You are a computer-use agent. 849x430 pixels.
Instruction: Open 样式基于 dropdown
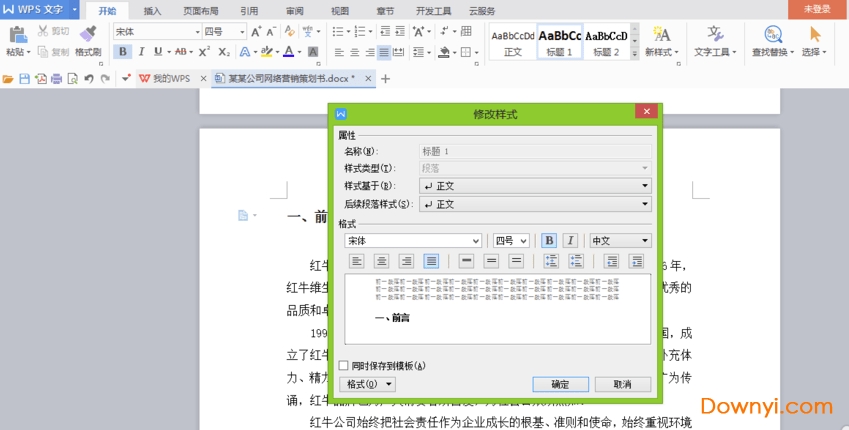pyautogui.click(x=535, y=186)
